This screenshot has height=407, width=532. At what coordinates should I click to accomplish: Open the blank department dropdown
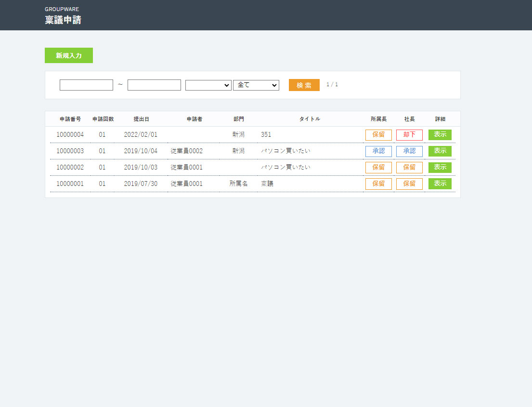208,85
